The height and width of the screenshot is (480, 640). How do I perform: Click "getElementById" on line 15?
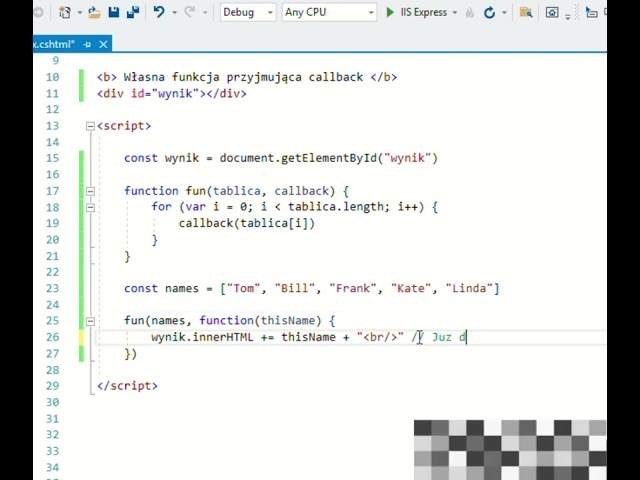329,158
